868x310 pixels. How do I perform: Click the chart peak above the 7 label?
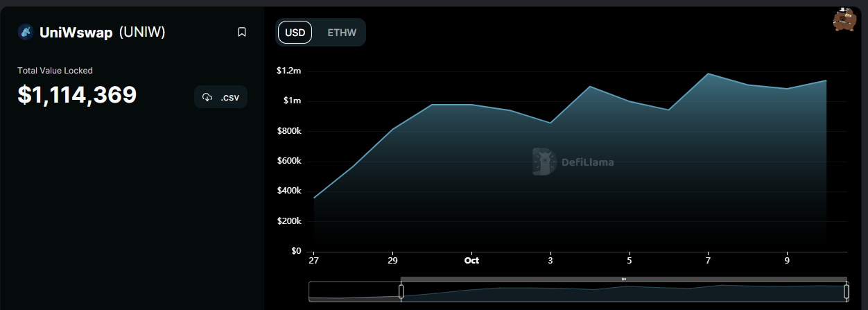point(708,74)
